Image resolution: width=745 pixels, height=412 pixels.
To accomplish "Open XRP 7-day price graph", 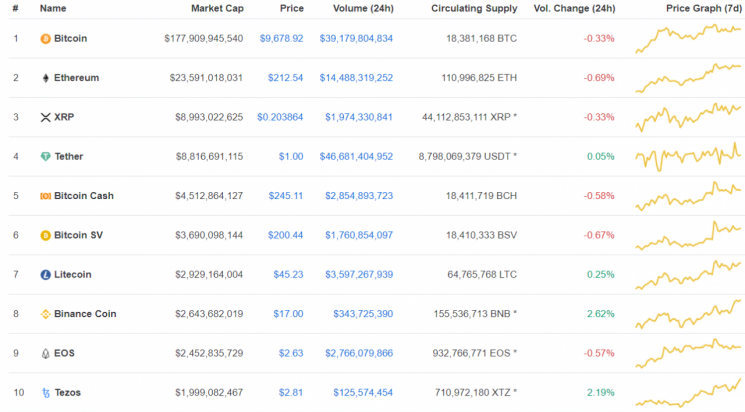I will (x=688, y=117).
